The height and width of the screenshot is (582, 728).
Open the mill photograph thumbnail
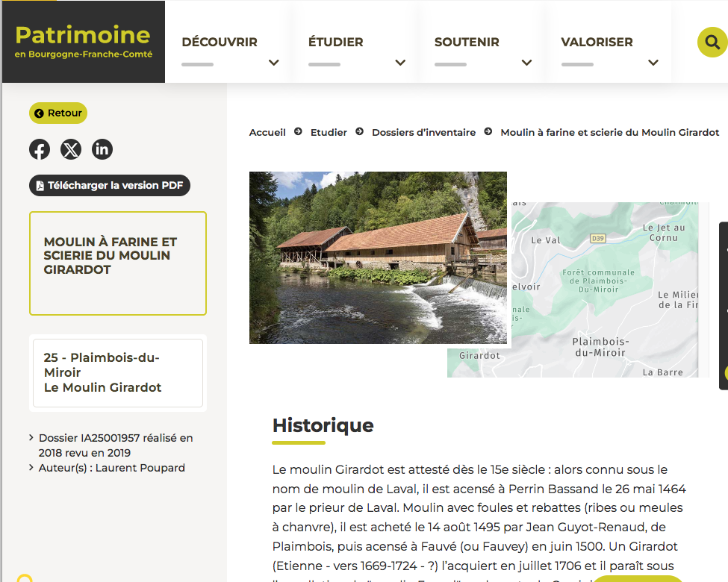[378, 257]
